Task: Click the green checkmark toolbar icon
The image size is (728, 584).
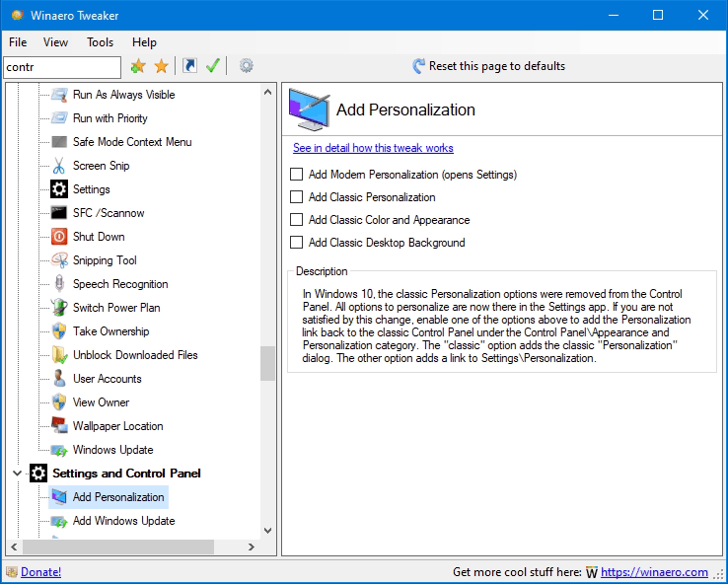Action: [213, 66]
